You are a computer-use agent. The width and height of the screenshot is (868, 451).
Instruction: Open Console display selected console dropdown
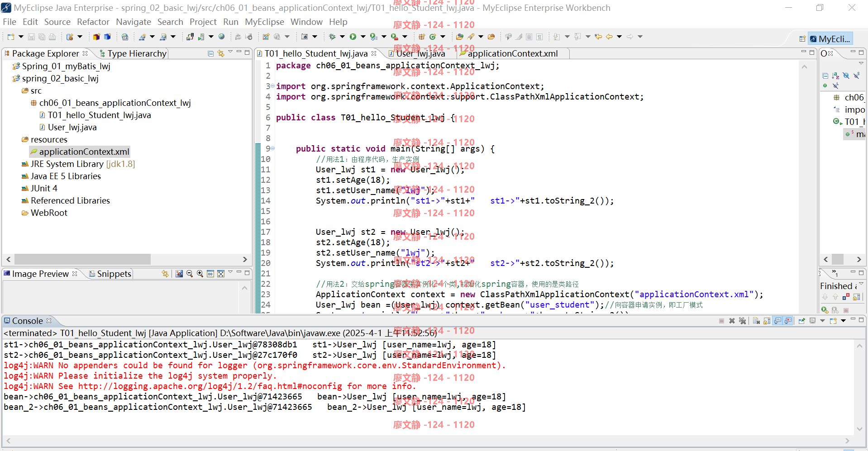click(822, 321)
